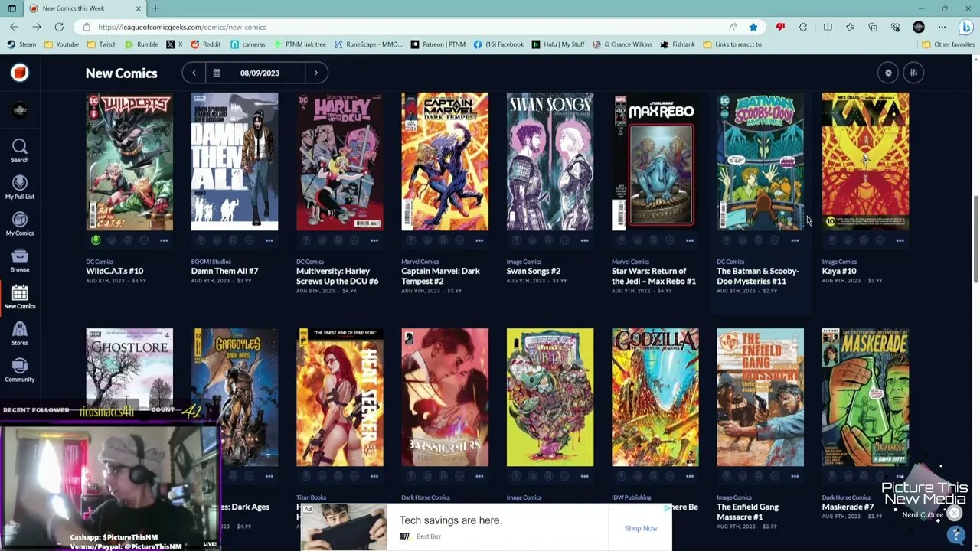
Task: Toggle Read on Batman & Scooby-Doo Mysteries #11
Action: [x=759, y=240]
